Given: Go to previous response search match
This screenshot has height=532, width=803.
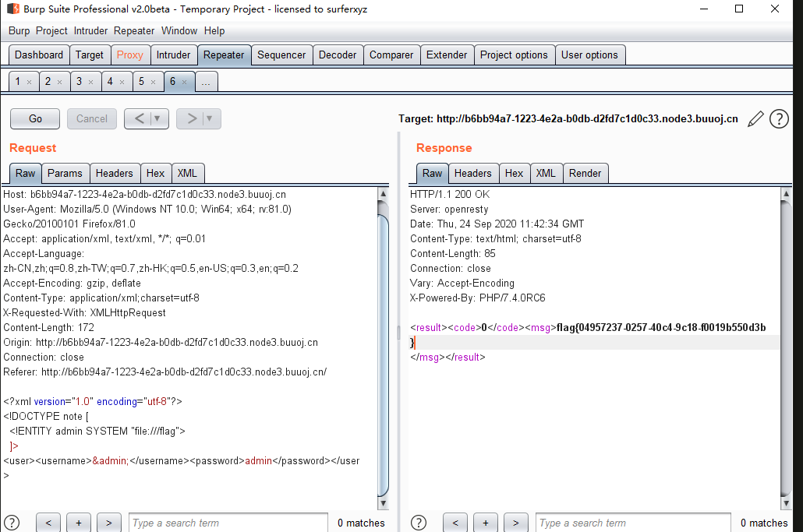Looking at the screenshot, I should (455, 523).
